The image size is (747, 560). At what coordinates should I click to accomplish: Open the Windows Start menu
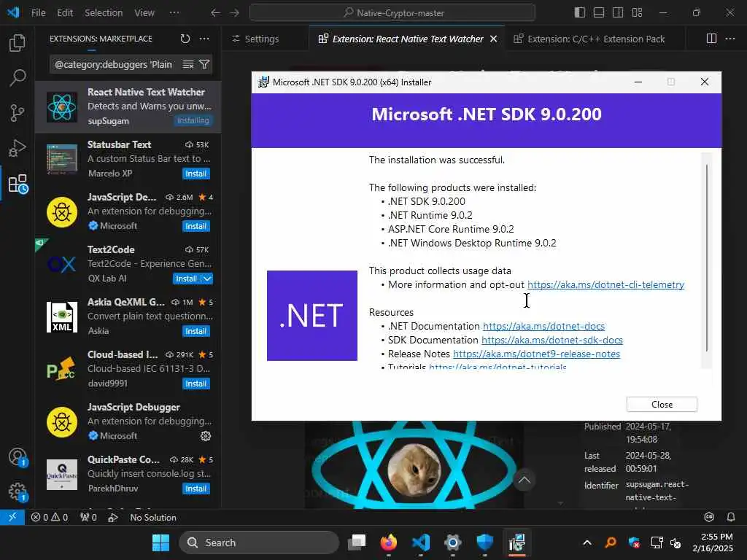click(160, 542)
